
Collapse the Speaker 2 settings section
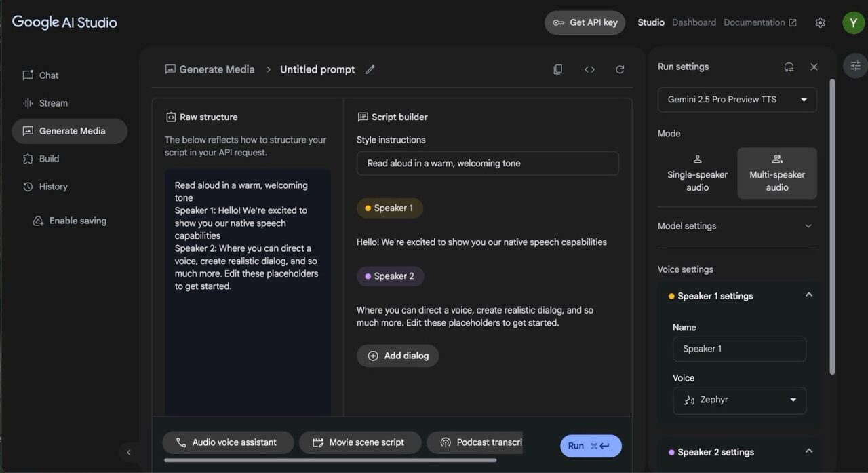pyautogui.click(x=808, y=451)
